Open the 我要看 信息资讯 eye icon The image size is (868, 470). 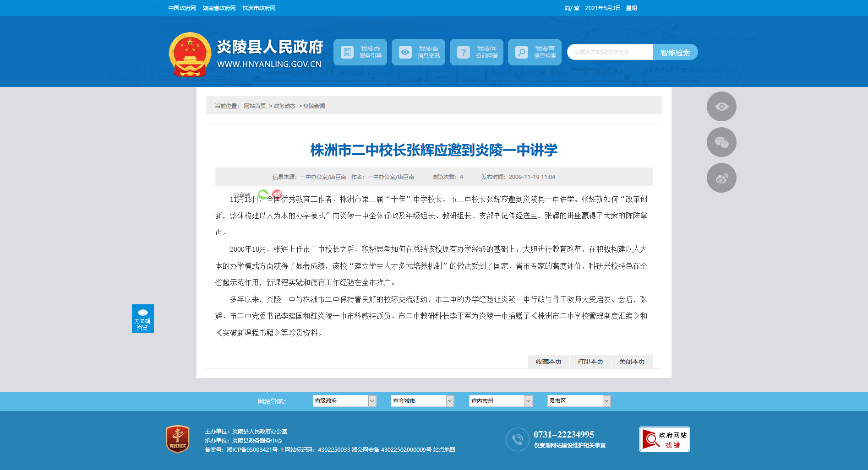coord(405,52)
